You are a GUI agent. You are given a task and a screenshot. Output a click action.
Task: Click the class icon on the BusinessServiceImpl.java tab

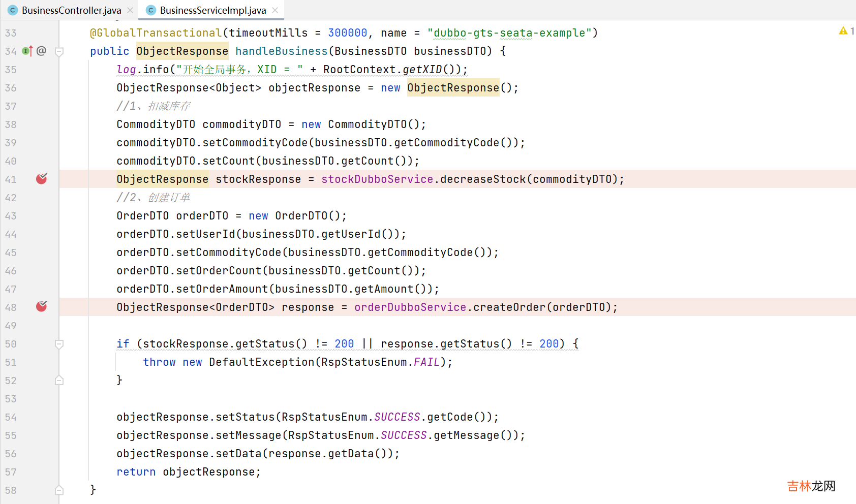pos(151,10)
